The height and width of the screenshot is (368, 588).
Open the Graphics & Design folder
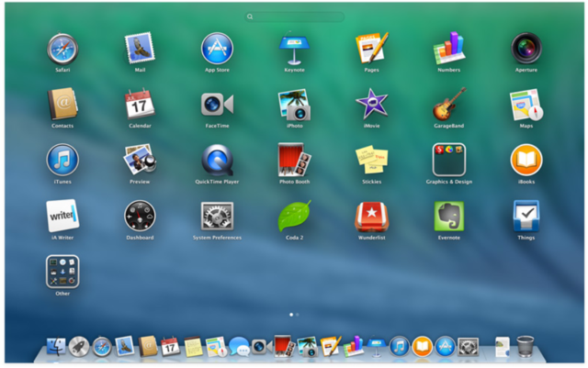449,160
